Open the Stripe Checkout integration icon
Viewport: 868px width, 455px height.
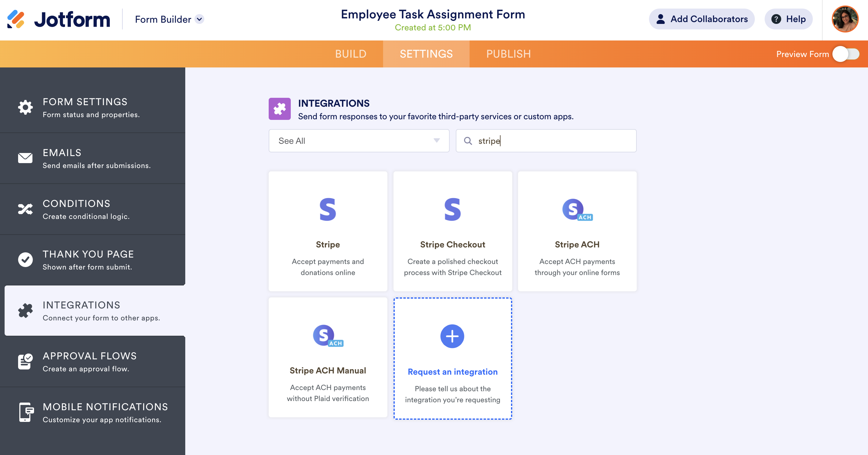(x=452, y=209)
